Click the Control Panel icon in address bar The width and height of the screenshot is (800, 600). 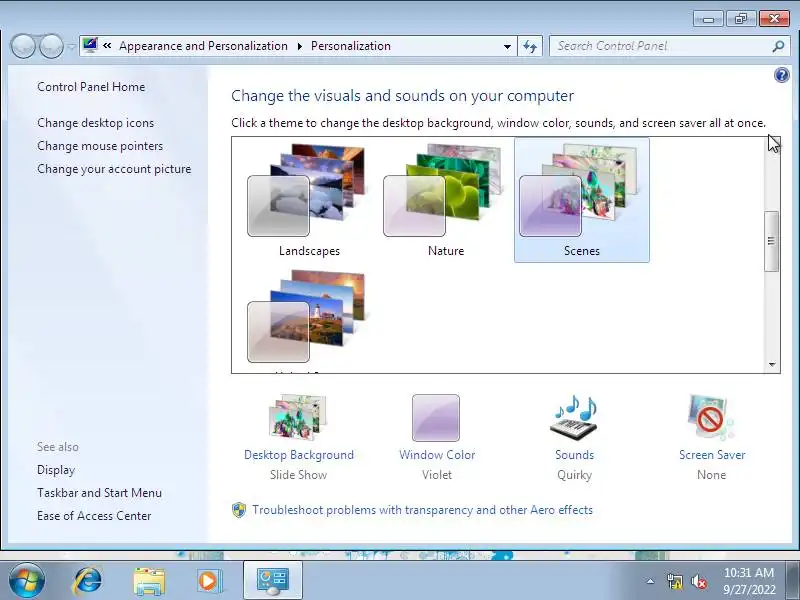point(90,45)
